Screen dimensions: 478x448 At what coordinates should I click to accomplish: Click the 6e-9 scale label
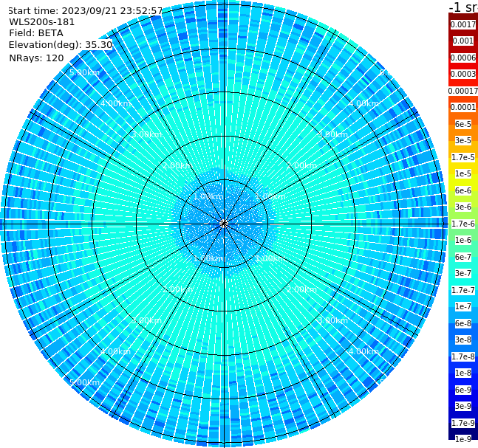[463, 390]
